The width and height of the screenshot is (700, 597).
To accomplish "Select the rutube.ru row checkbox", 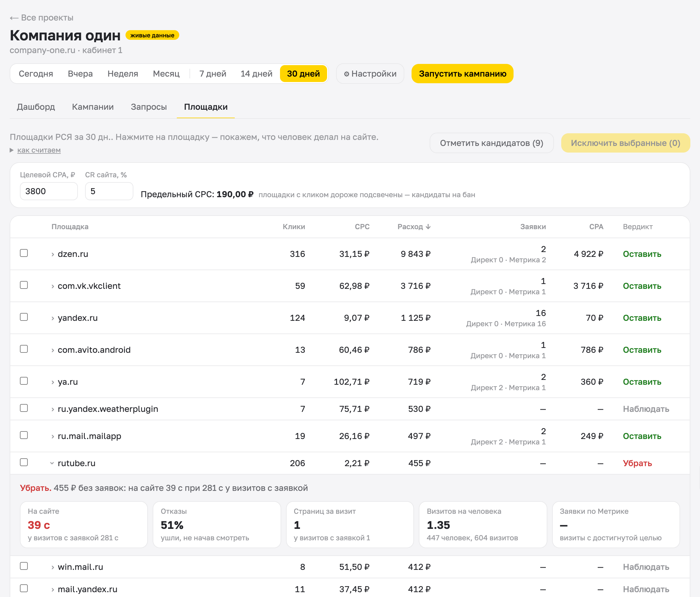I will click(24, 462).
